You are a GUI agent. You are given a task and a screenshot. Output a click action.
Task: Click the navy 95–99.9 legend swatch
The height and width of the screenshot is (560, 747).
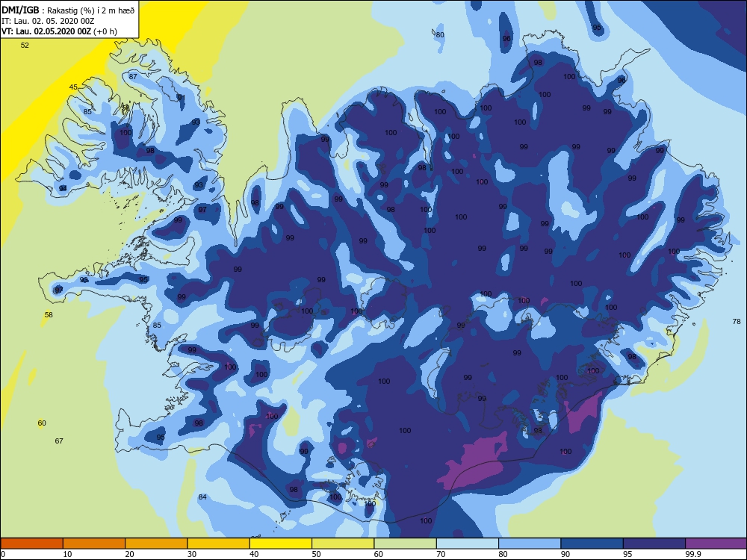coord(654,544)
